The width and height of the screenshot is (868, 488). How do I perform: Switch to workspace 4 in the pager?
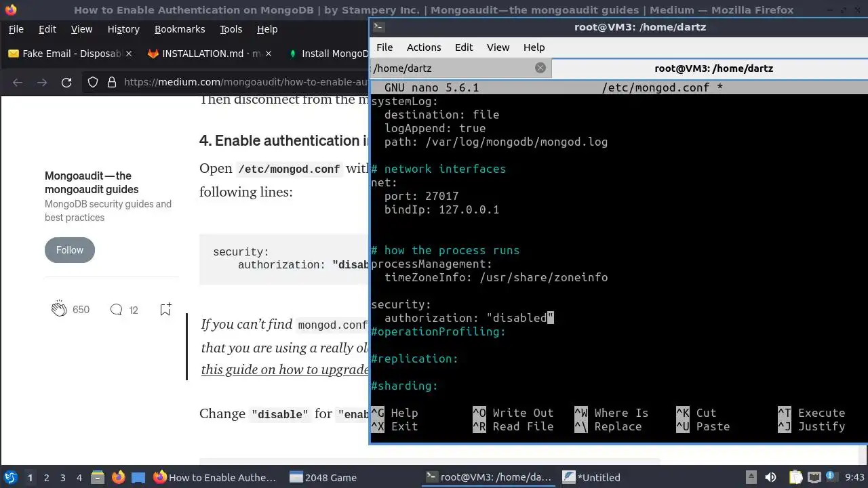(79, 477)
